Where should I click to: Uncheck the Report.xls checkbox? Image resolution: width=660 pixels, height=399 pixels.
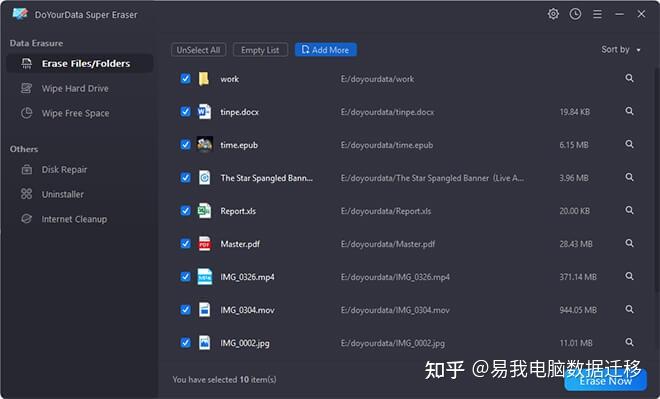click(x=185, y=210)
